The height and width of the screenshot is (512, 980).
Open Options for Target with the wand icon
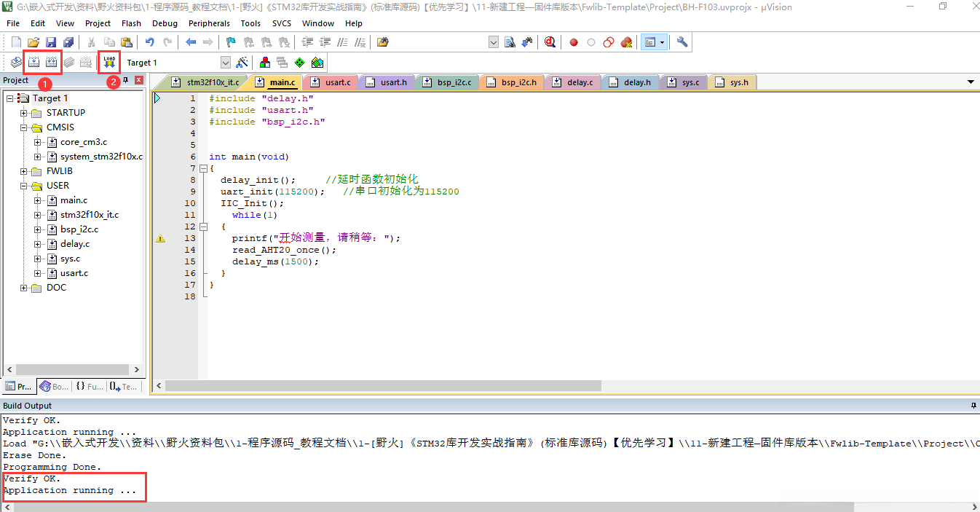pyautogui.click(x=242, y=63)
